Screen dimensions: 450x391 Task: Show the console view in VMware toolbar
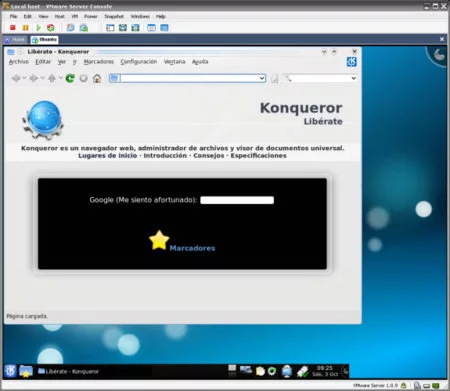tap(164, 28)
